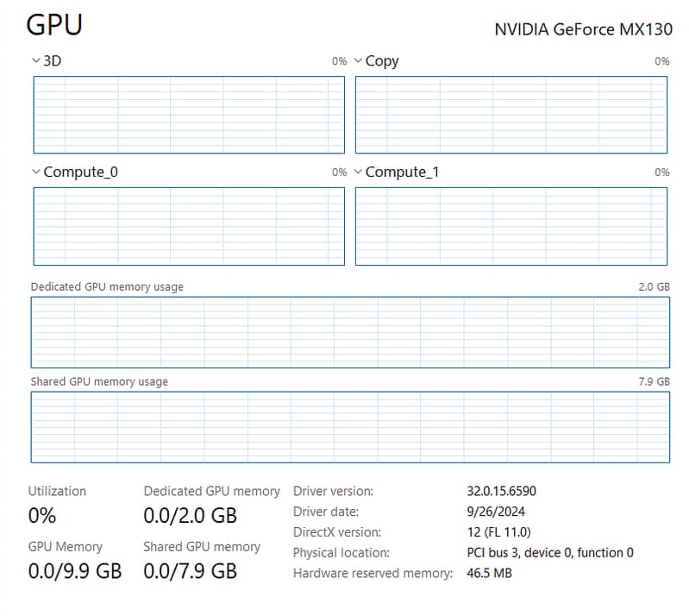
Task: Open the Compute_1 engine dropdown
Action: [358, 172]
